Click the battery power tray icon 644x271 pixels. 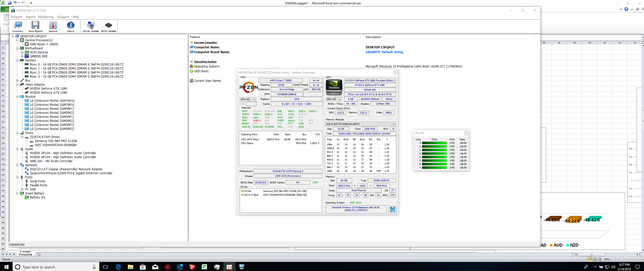pos(601,267)
